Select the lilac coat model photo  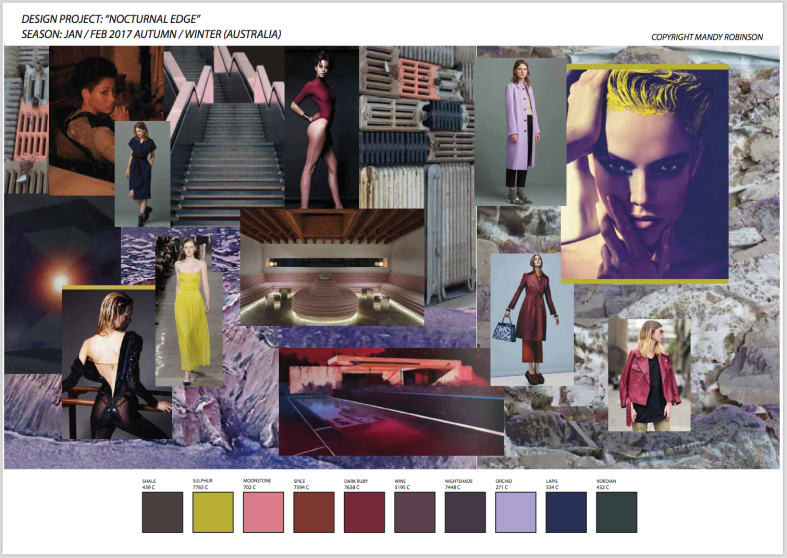(520, 131)
